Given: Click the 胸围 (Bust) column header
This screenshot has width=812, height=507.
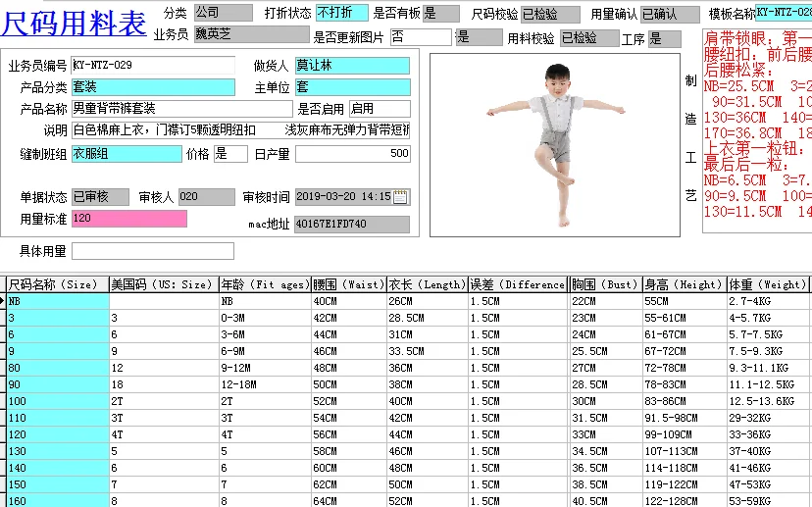Looking at the screenshot, I should coord(606,284).
